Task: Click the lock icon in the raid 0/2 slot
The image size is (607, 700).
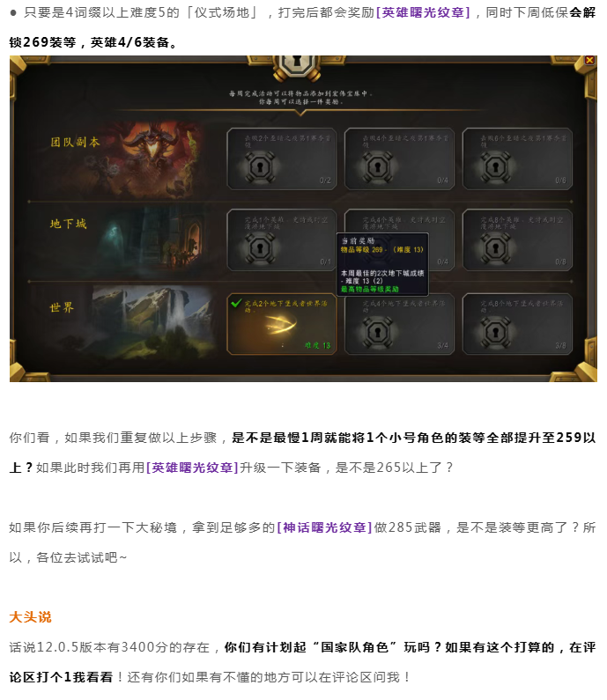Action: coord(261,167)
